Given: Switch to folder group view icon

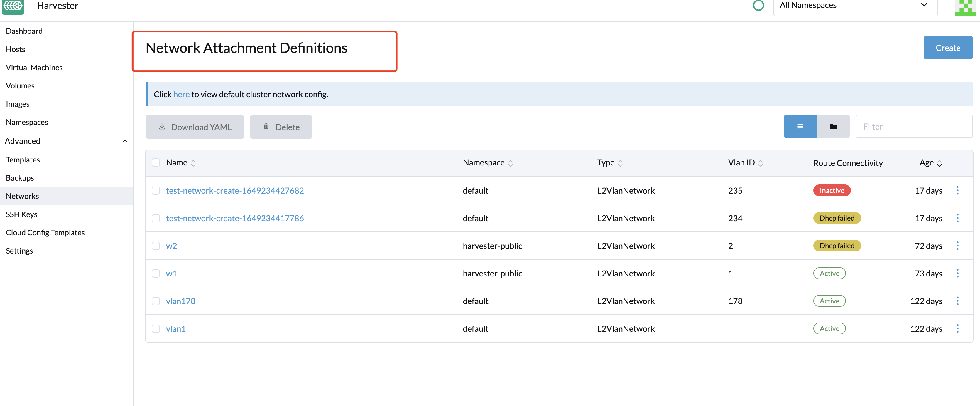Looking at the screenshot, I should [x=833, y=126].
